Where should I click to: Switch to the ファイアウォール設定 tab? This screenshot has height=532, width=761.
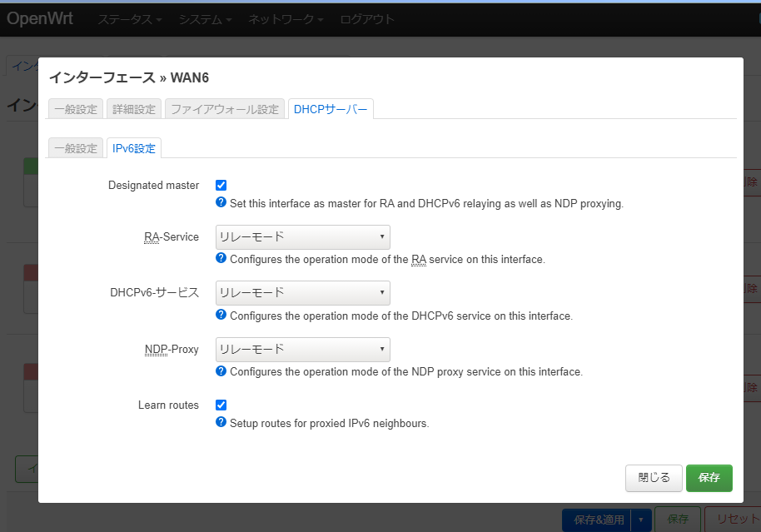[x=225, y=109]
